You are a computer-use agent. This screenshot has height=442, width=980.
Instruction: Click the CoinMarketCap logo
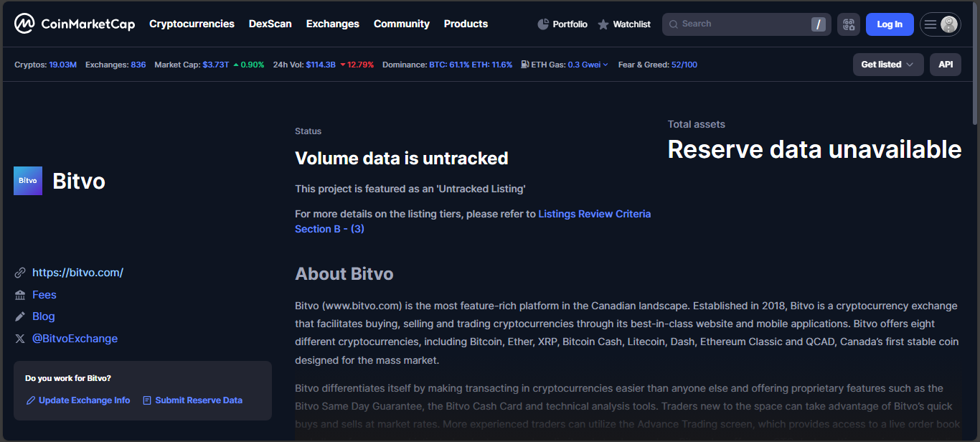click(x=75, y=24)
